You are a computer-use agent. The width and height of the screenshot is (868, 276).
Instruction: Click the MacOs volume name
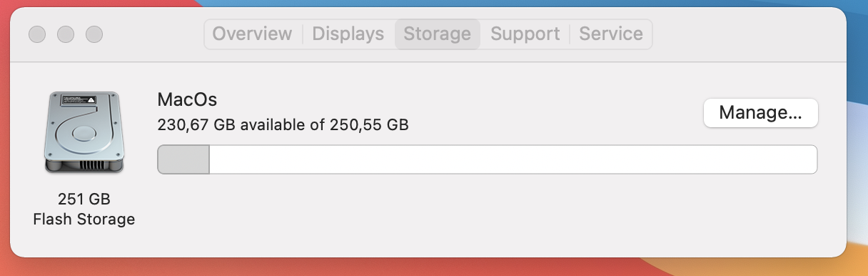[x=187, y=99]
